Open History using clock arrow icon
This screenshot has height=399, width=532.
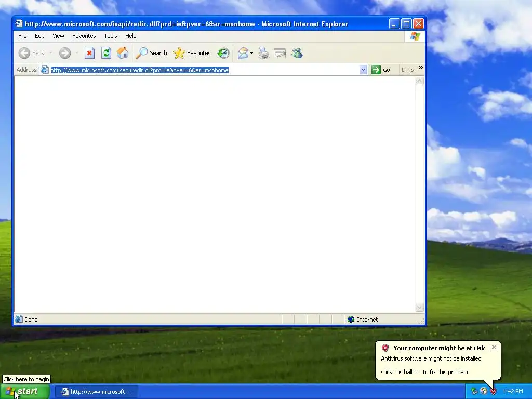[223, 53]
